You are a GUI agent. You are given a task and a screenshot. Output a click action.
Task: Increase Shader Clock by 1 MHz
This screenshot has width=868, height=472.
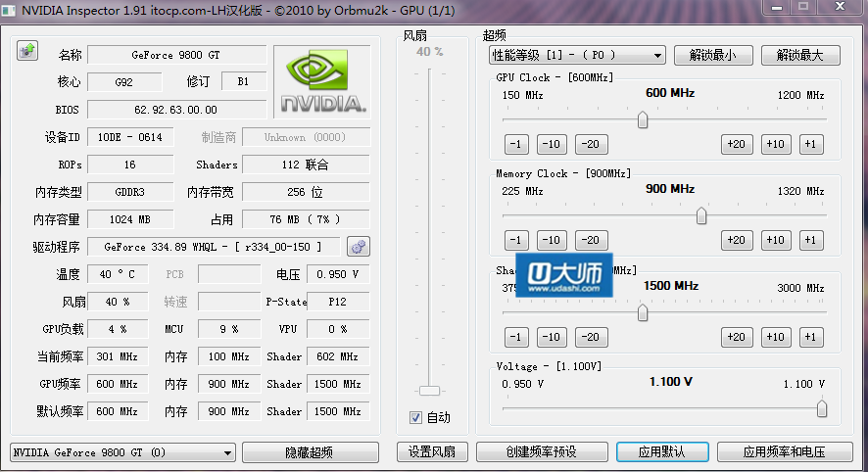tap(811, 337)
